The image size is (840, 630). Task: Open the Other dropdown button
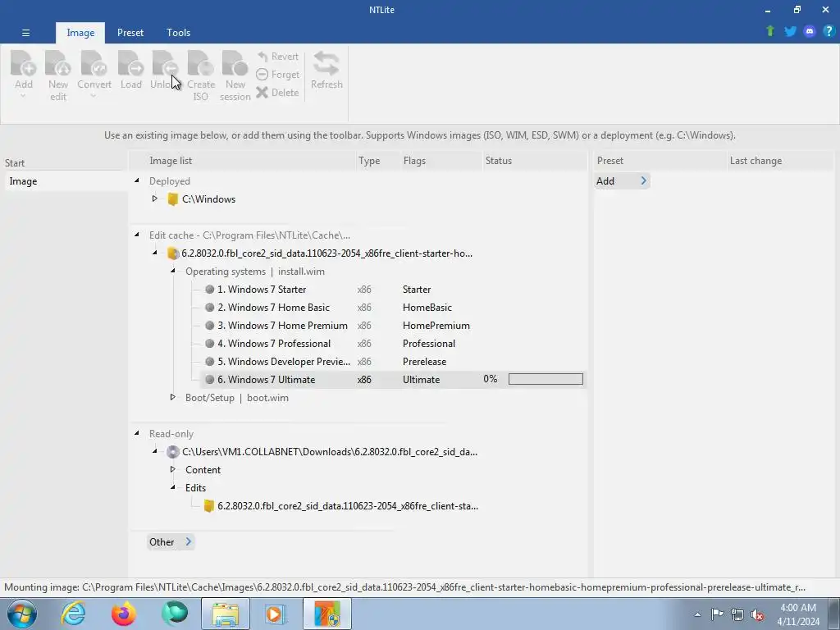click(171, 541)
